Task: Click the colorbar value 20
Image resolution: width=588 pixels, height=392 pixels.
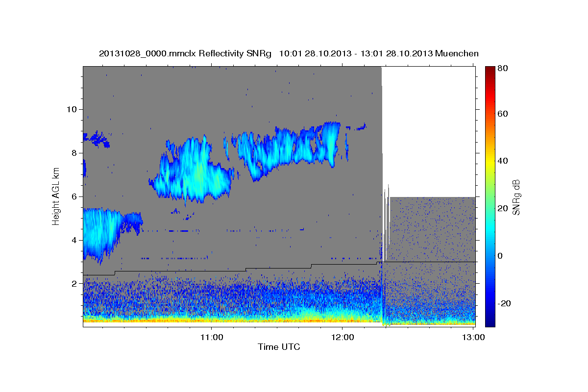Action: coord(503,208)
